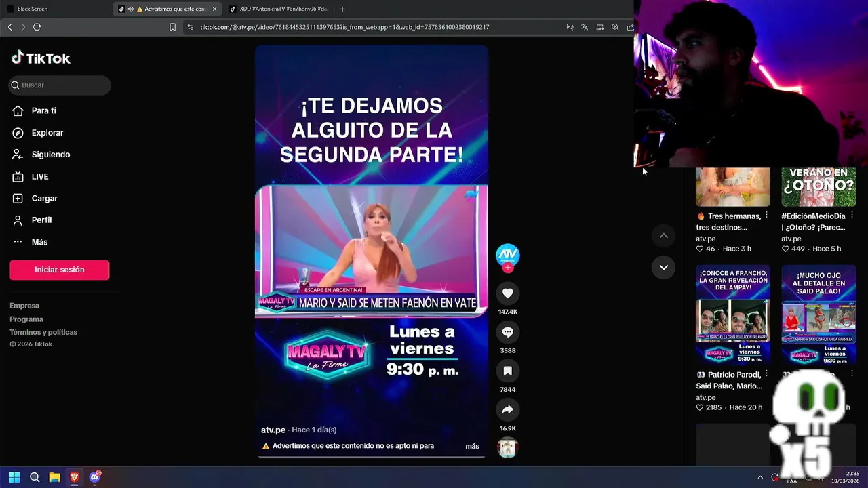This screenshot has height=488, width=868.
Task: Click the share page icon in toolbar
Action: 630,27
